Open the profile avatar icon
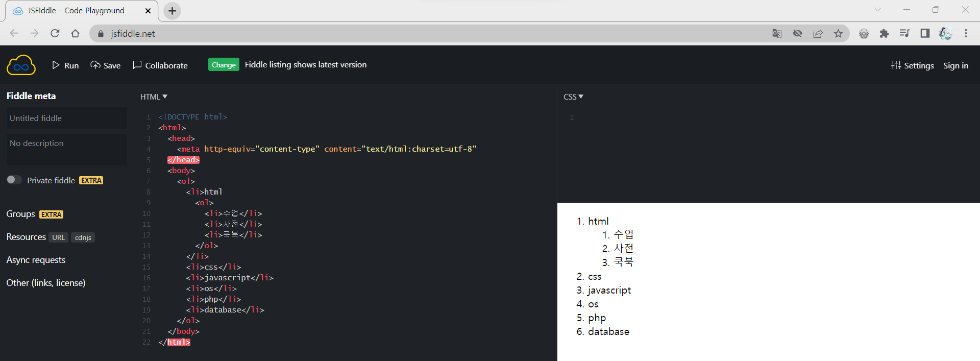The height and width of the screenshot is (361, 980). point(945,33)
